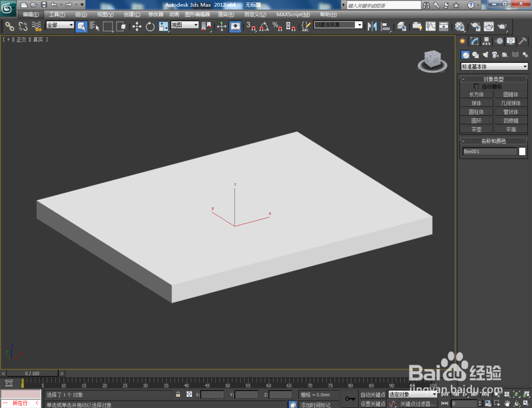
Task: Click time slider 0 / 100 handle
Action: [x=32, y=373]
